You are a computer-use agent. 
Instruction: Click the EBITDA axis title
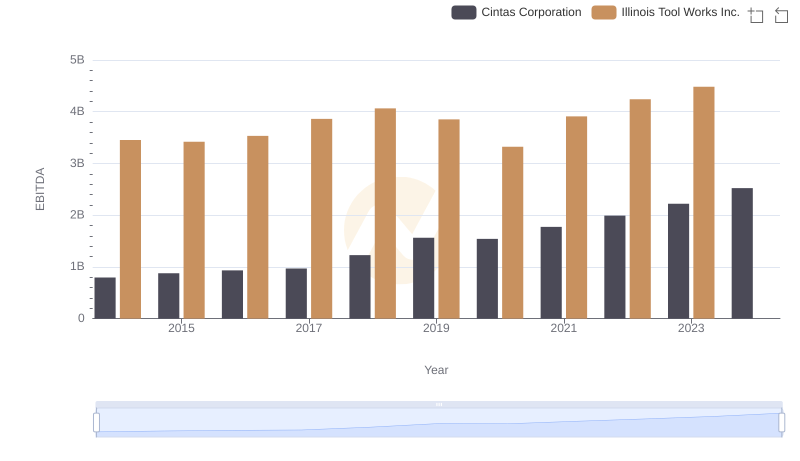[40, 189]
